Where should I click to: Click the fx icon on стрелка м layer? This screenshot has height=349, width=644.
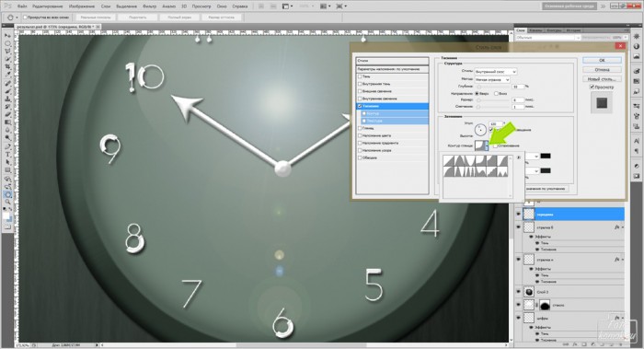point(617,260)
